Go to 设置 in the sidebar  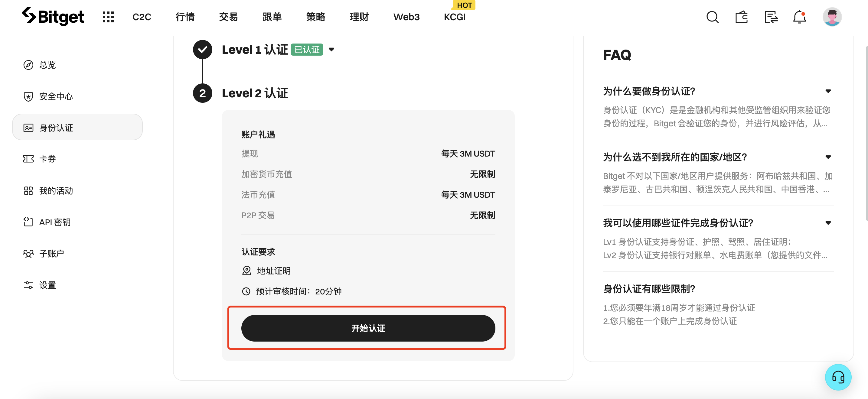[x=47, y=285]
